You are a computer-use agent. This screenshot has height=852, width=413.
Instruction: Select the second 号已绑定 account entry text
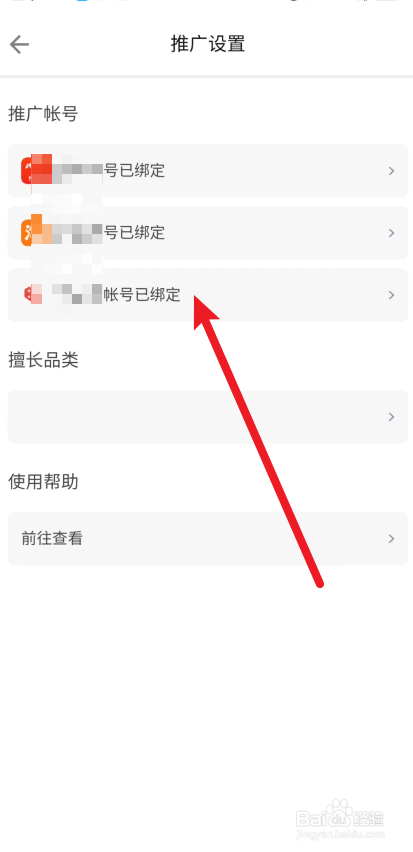(134, 233)
